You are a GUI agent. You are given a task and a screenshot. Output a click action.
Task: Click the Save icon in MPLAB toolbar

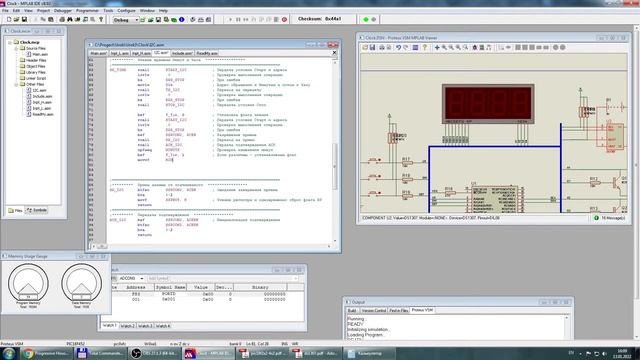[x=24, y=19]
